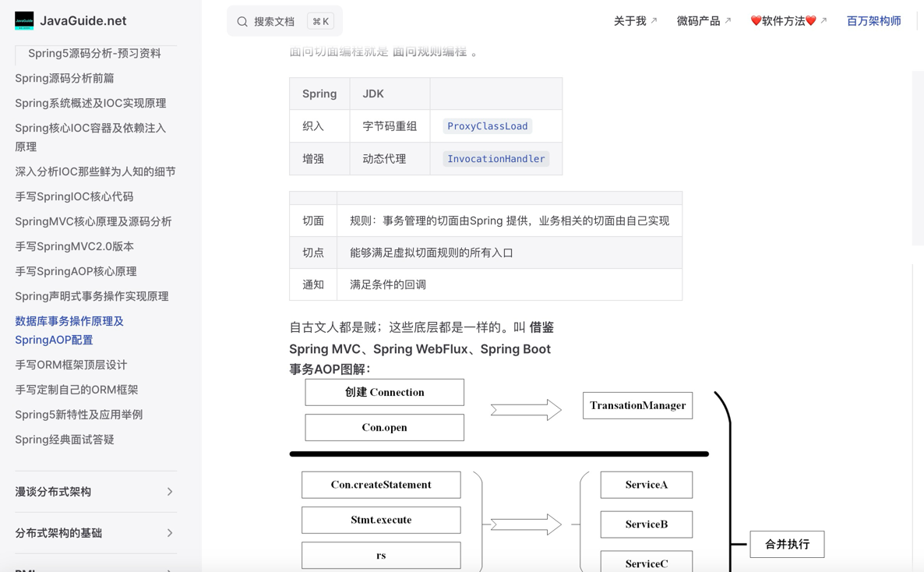Click the Con.createStatement diagram box
This screenshot has width=924, height=572.
(381, 485)
